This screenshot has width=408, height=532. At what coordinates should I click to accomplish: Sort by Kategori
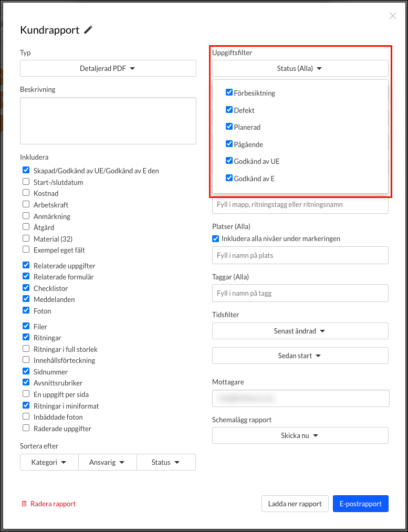tap(49, 462)
